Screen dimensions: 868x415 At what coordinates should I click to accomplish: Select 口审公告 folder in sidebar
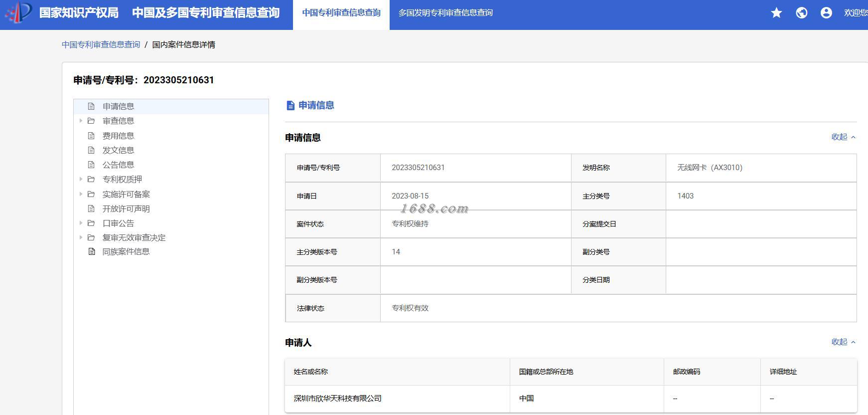pyautogui.click(x=118, y=223)
